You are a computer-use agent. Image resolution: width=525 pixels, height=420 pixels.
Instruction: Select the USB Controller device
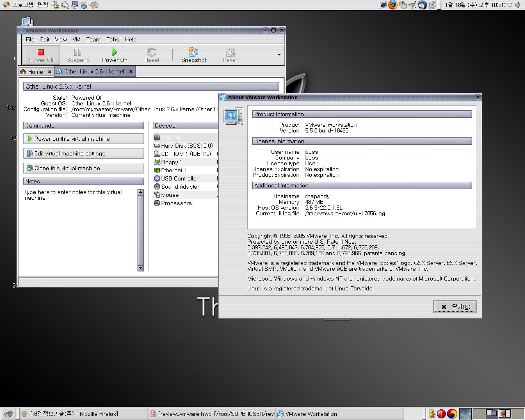point(185,178)
